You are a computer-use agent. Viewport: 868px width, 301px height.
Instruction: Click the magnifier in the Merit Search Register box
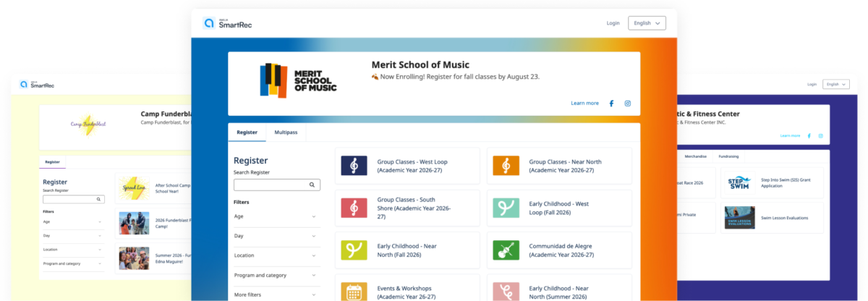pos(312,185)
